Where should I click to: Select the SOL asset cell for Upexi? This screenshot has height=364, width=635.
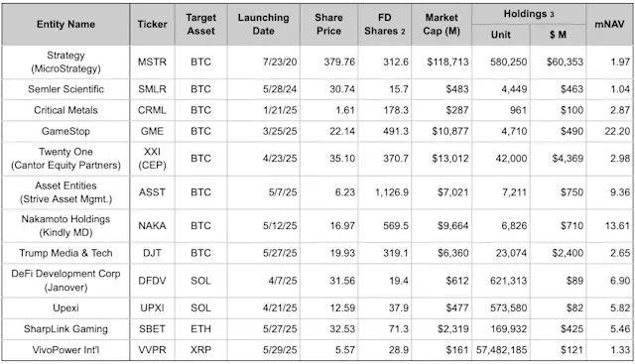point(200,308)
